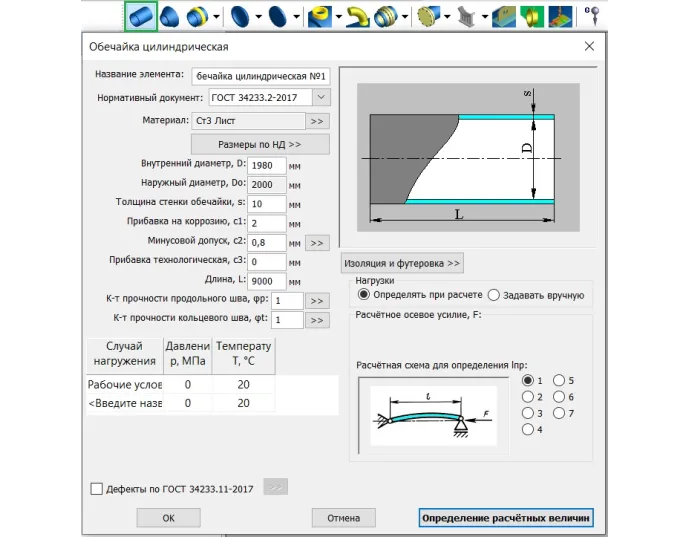This screenshot has height=537, width=688.
Task: Open 'Изоляция и футеровка >>' settings
Action: [401, 263]
